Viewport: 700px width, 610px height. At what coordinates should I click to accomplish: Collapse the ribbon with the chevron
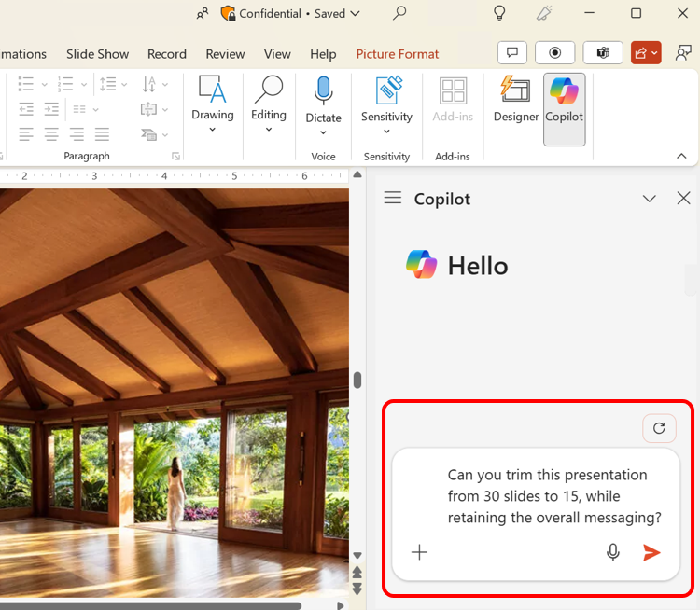[681, 156]
